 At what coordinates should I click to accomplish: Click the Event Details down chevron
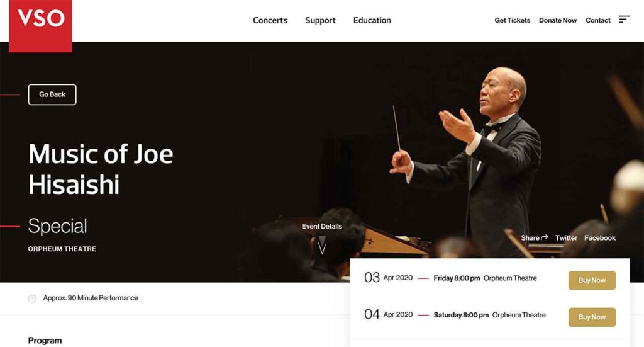[x=322, y=244]
